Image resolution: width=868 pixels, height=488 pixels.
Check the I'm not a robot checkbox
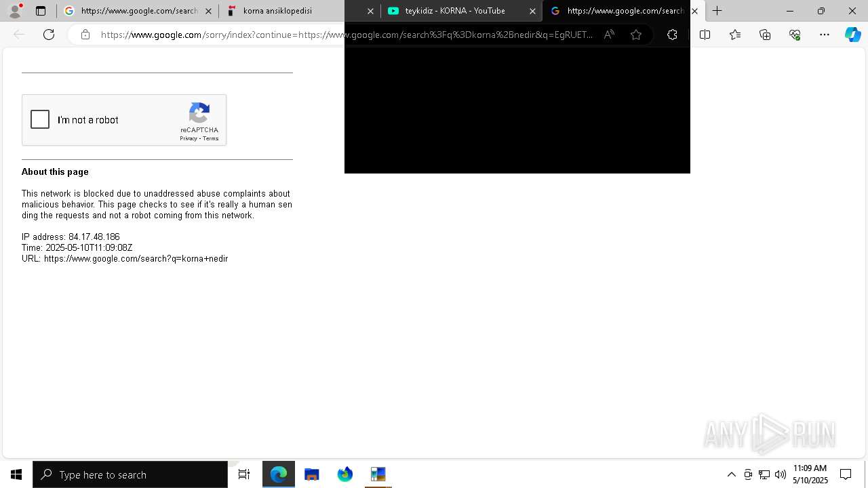(x=40, y=120)
